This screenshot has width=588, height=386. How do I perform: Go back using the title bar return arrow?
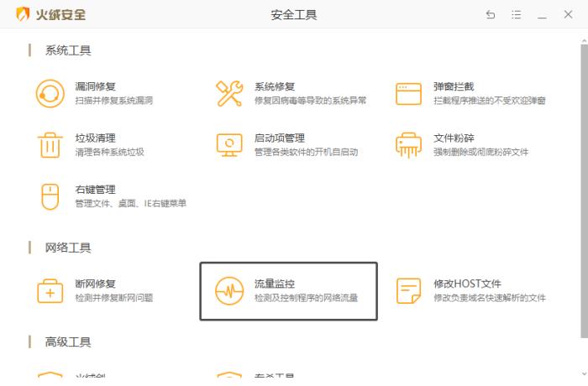pyautogui.click(x=491, y=15)
